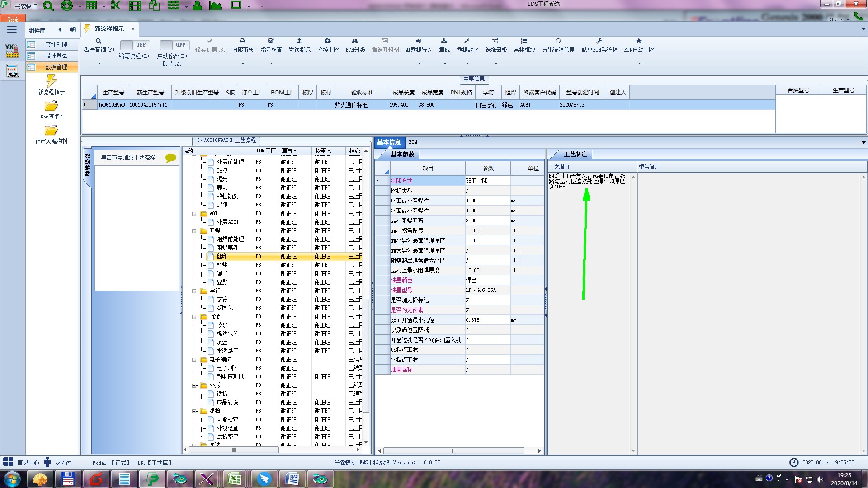Click the 文控上网 cloud icon
Image resolution: width=868 pixels, height=488 pixels.
coord(328,41)
